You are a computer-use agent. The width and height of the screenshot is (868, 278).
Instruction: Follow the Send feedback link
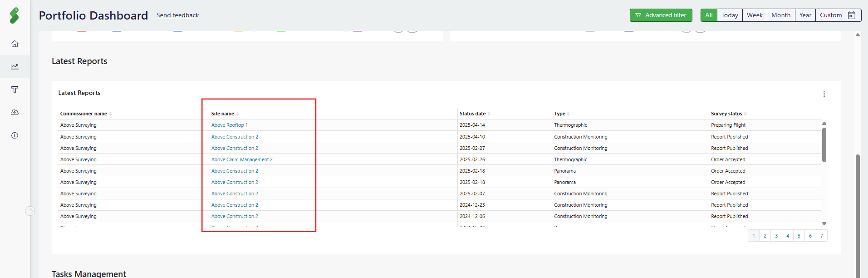click(x=178, y=15)
